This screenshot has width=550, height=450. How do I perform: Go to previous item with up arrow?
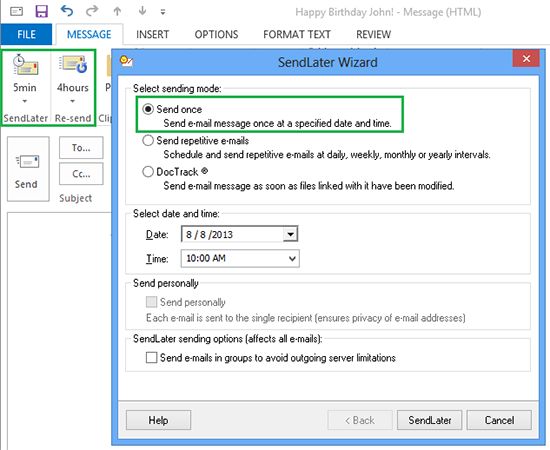117,12
